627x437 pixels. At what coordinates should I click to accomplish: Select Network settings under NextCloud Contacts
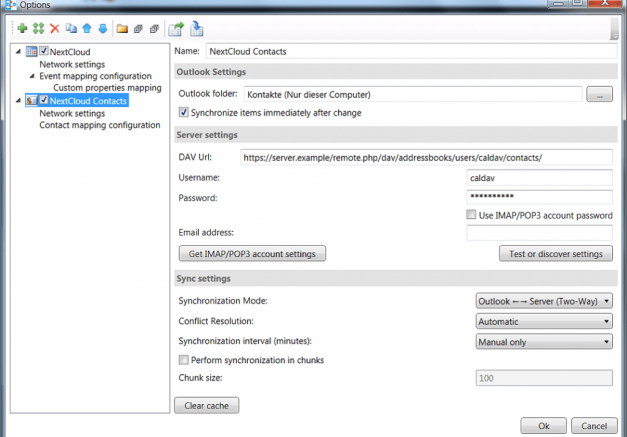[72, 114]
